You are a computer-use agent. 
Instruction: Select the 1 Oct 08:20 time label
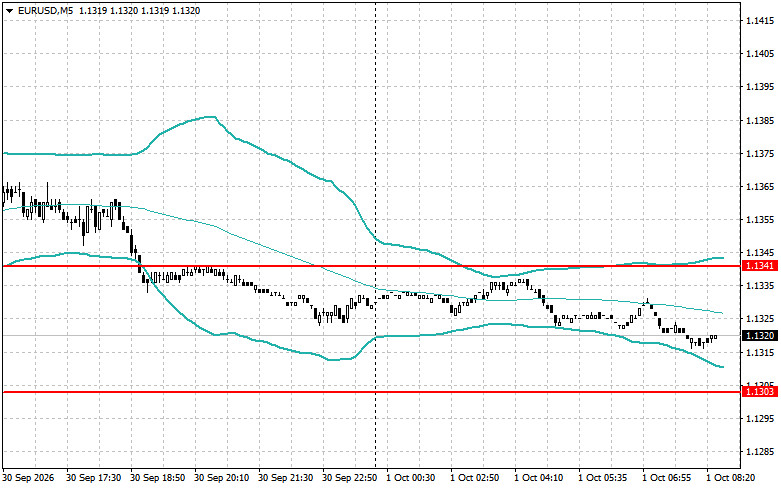(731, 478)
